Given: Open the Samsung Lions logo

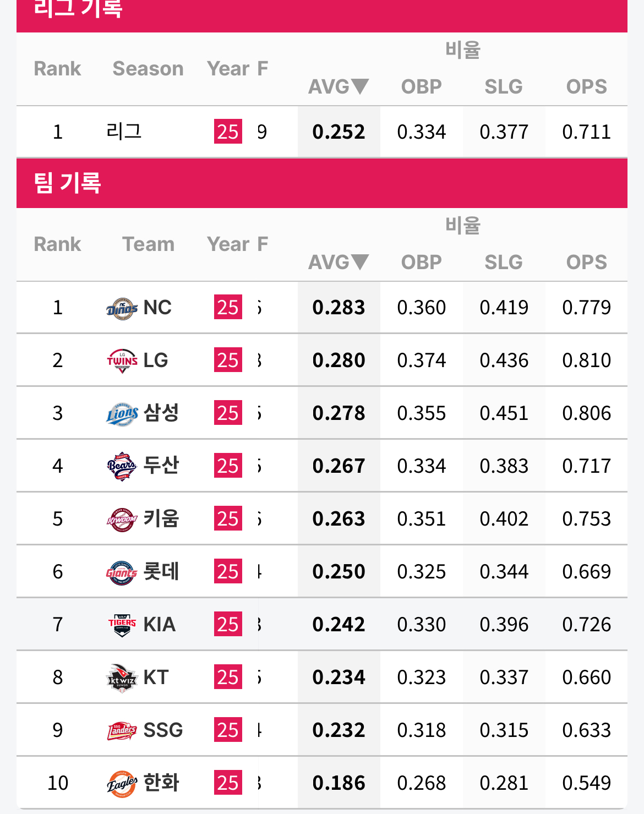Looking at the screenshot, I should click(x=122, y=414).
